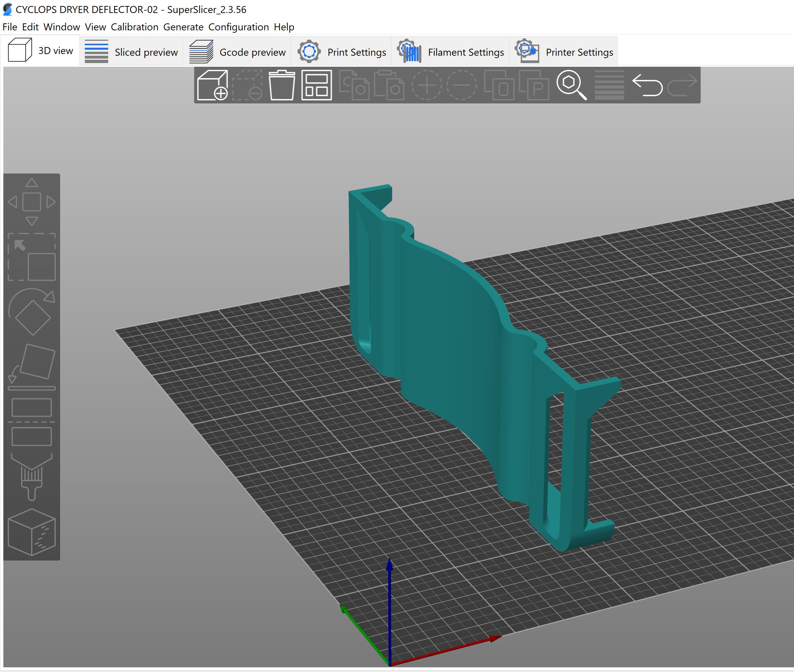Select the Paint-on supports brush tool
Viewport: 794px width, 672px height.
coord(32,477)
